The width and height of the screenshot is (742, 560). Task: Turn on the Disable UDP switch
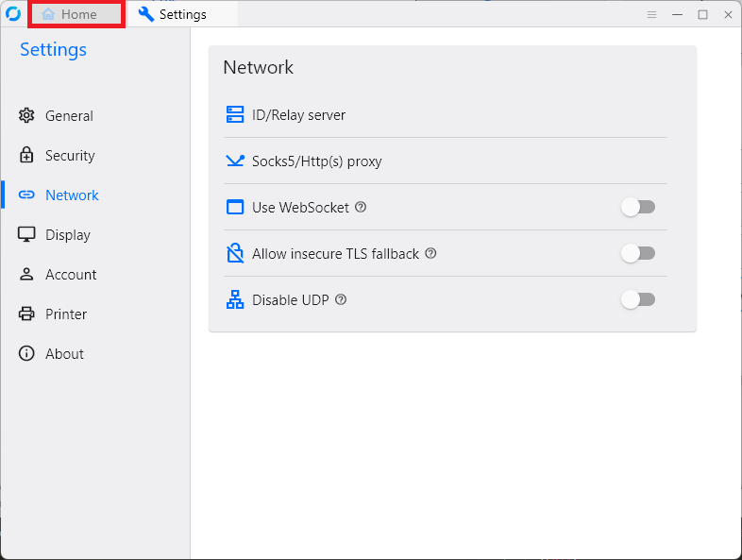[638, 299]
